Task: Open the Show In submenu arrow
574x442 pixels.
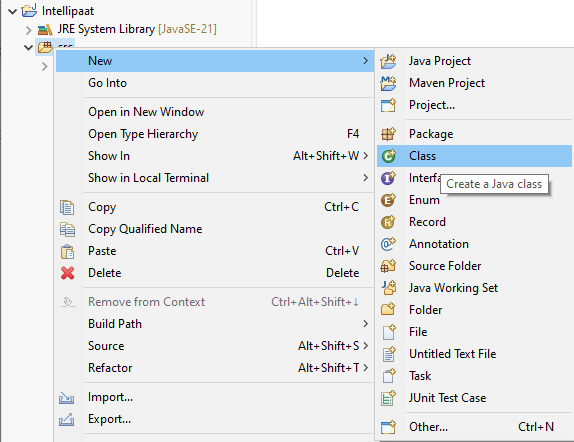Action: (x=365, y=156)
